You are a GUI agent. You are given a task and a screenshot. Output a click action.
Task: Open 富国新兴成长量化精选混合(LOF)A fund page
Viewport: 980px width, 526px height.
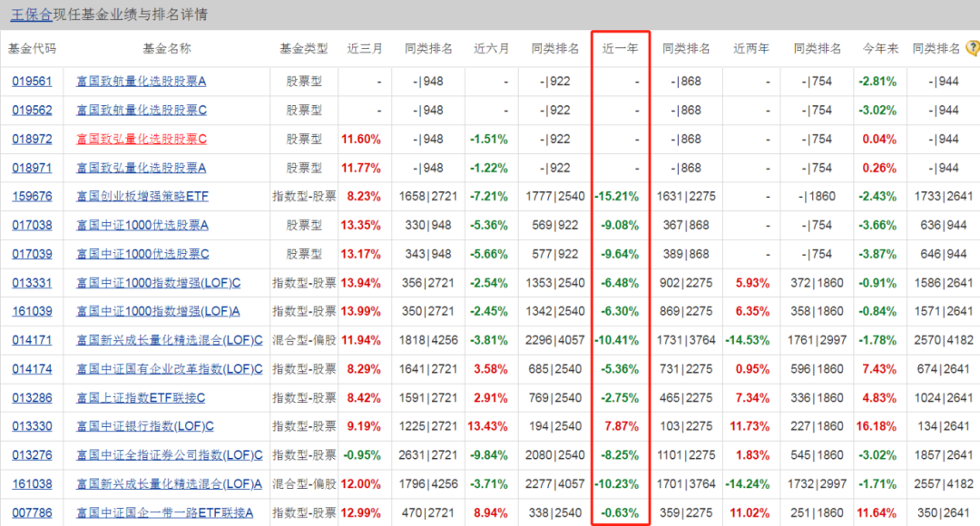(x=170, y=483)
